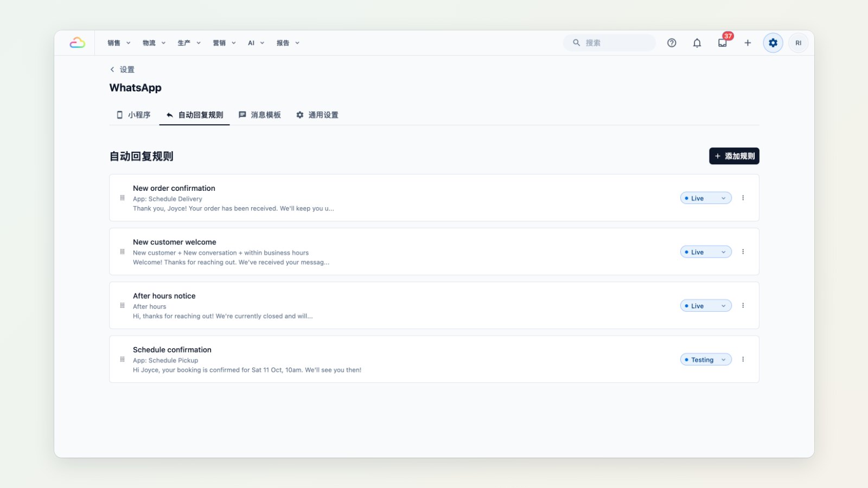The height and width of the screenshot is (488, 868).
Task: Expand the 生产 menu
Action: tap(189, 43)
